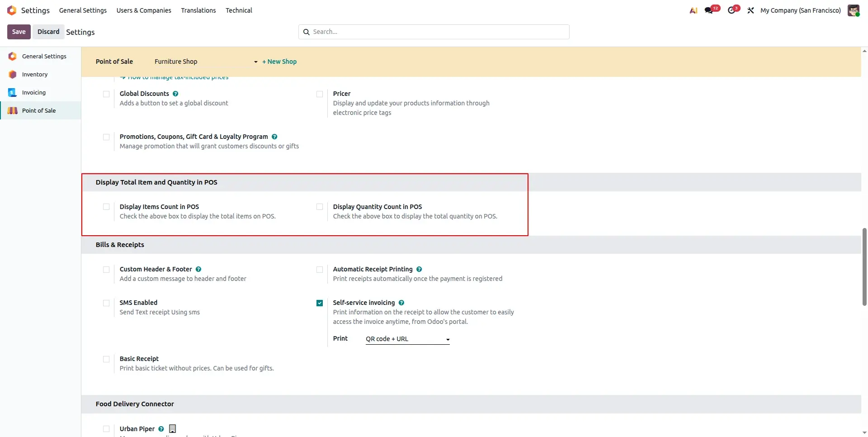Click the settings search input field
This screenshot has width=868, height=437.
point(434,32)
